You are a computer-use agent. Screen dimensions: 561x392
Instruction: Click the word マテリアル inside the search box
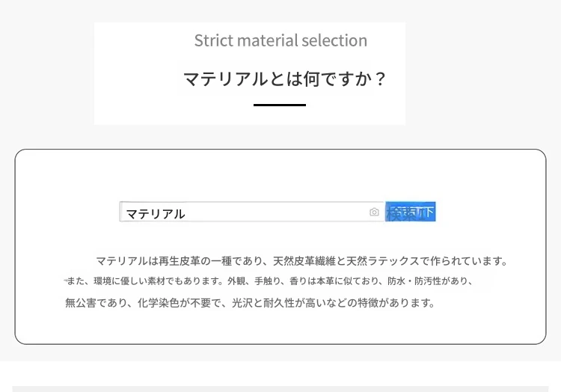155,214
